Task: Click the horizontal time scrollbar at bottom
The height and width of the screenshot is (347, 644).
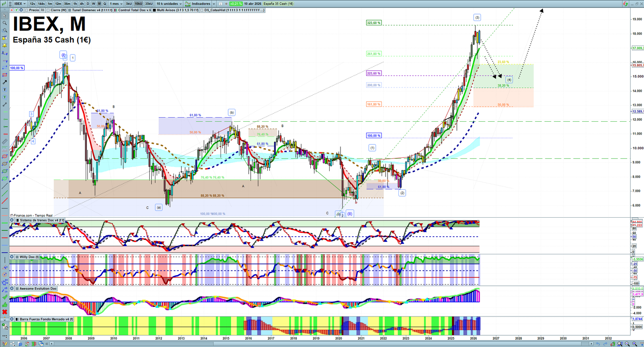Action: pos(322,344)
